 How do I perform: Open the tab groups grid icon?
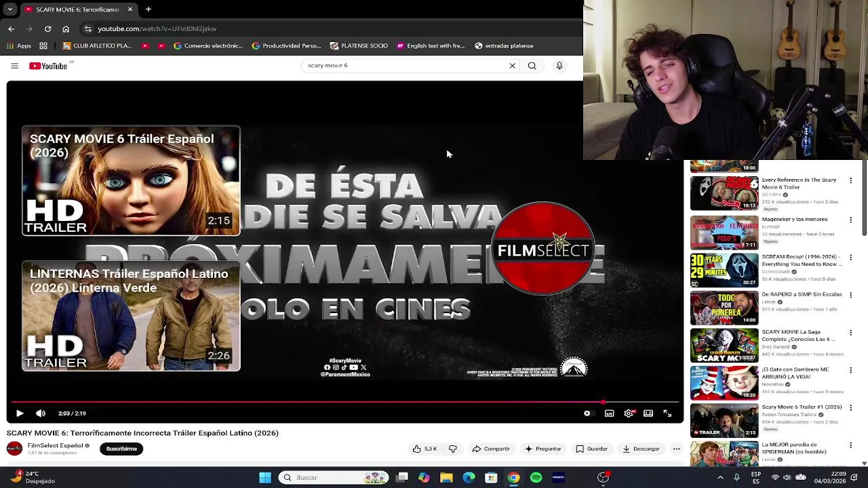[43, 46]
